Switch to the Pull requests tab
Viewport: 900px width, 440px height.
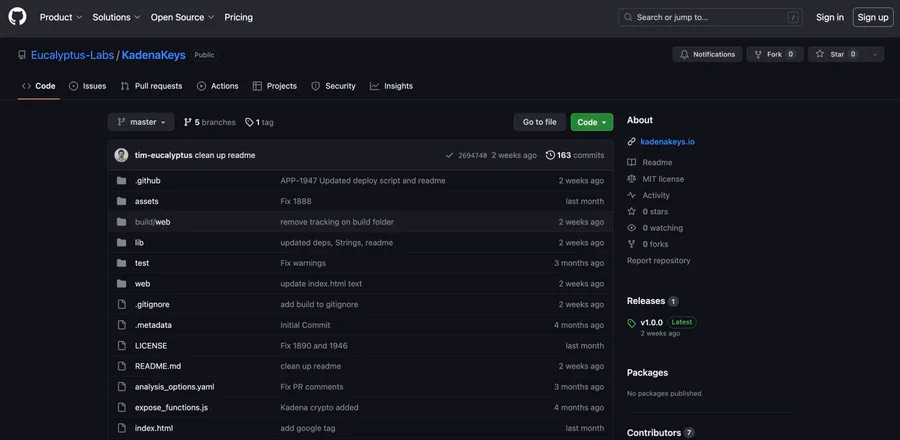(x=151, y=86)
